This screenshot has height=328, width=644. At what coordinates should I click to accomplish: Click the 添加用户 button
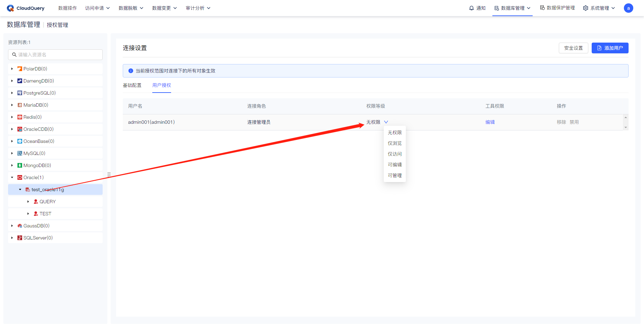tap(610, 48)
